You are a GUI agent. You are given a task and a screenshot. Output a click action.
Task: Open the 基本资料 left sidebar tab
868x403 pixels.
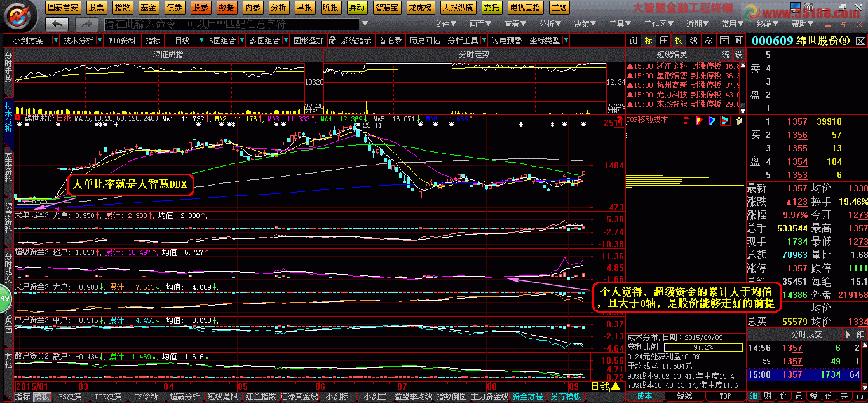pyautogui.click(x=8, y=167)
